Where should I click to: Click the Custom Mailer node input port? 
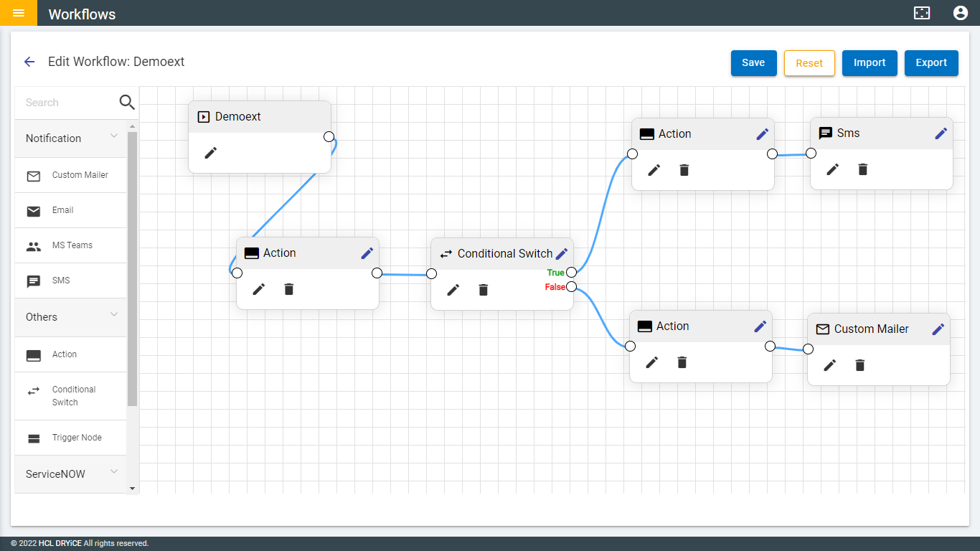click(x=808, y=349)
